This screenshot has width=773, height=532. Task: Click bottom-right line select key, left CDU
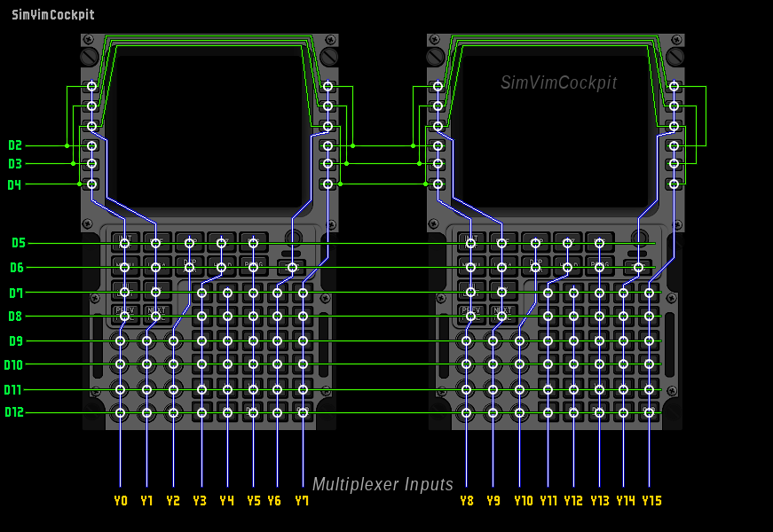(x=327, y=184)
